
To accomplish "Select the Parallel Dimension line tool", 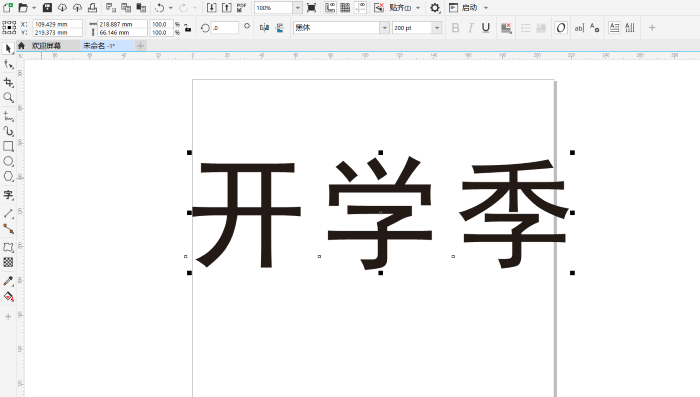I will tap(8, 214).
